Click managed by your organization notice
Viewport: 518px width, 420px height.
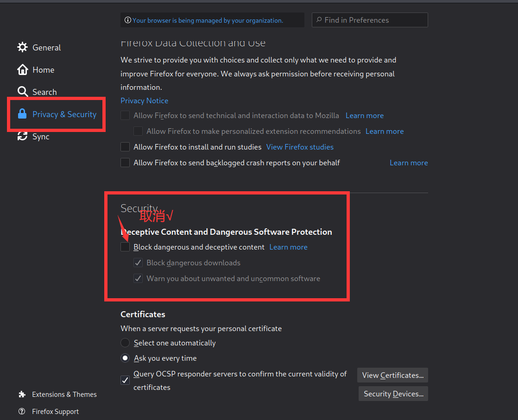tap(208, 20)
